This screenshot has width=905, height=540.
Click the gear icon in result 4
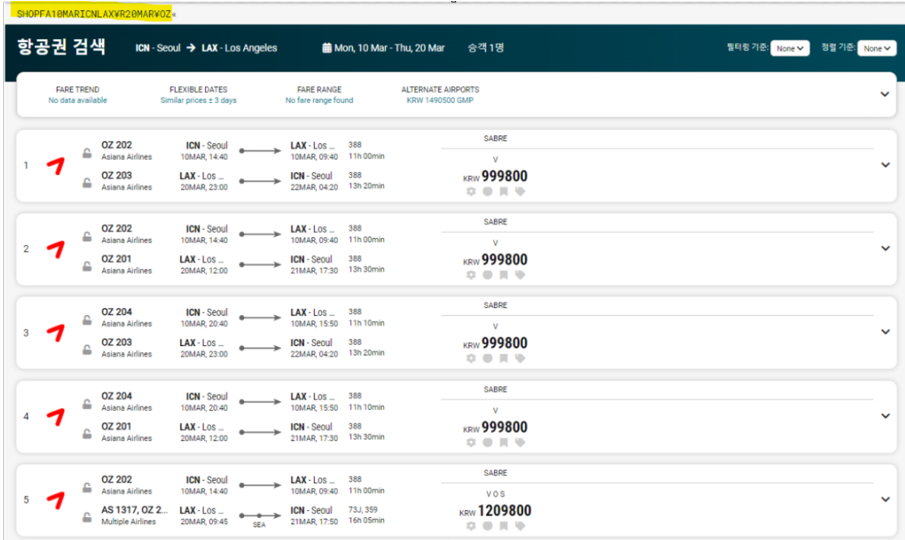point(471,442)
